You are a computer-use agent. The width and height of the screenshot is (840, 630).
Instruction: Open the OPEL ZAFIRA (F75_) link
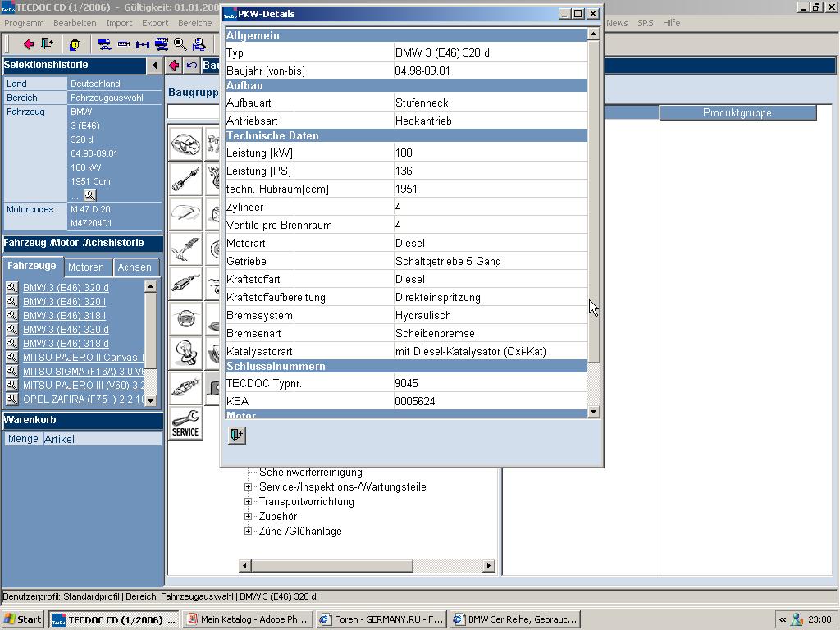(x=84, y=399)
